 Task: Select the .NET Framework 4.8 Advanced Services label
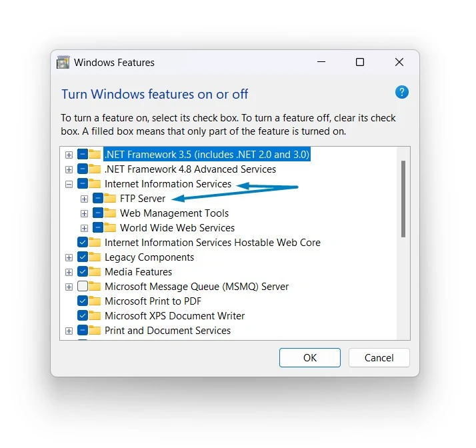(191, 169)
